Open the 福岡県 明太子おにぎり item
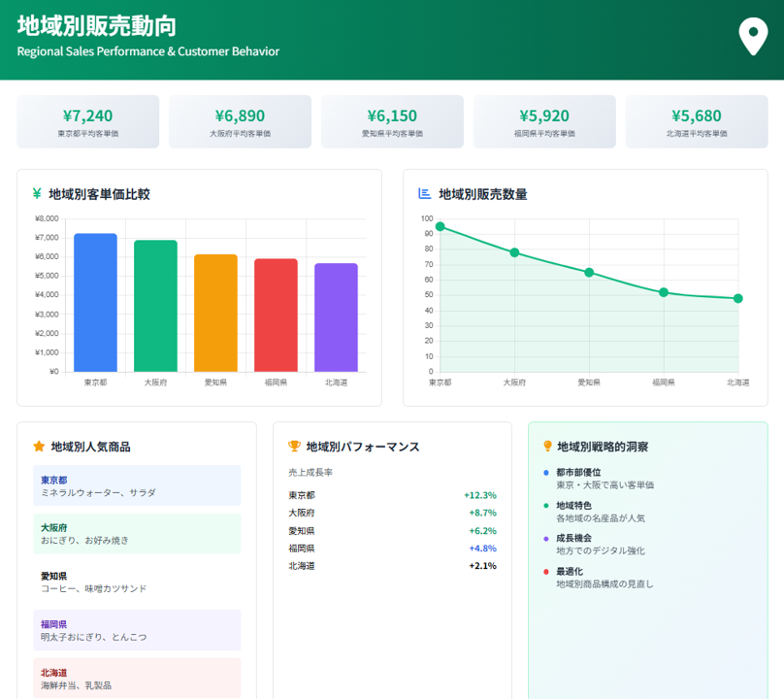The height and width of the screenshot is (699, 784). point(136,630)
